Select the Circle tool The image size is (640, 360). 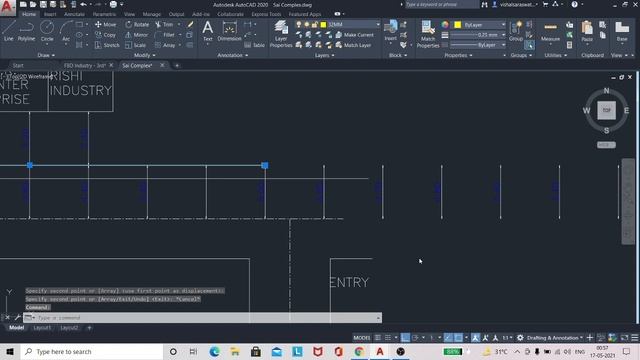click(47, 31)
